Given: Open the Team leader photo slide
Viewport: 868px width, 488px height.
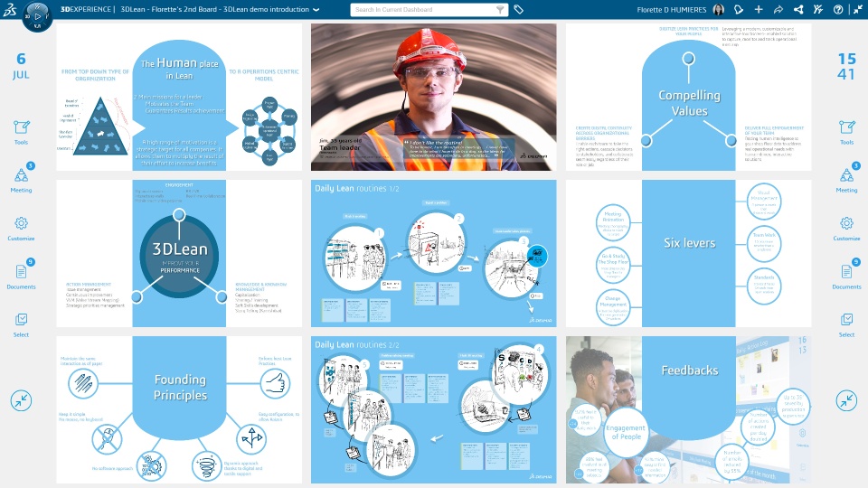Looking at the screenshot, I should [x=433, y=97].
